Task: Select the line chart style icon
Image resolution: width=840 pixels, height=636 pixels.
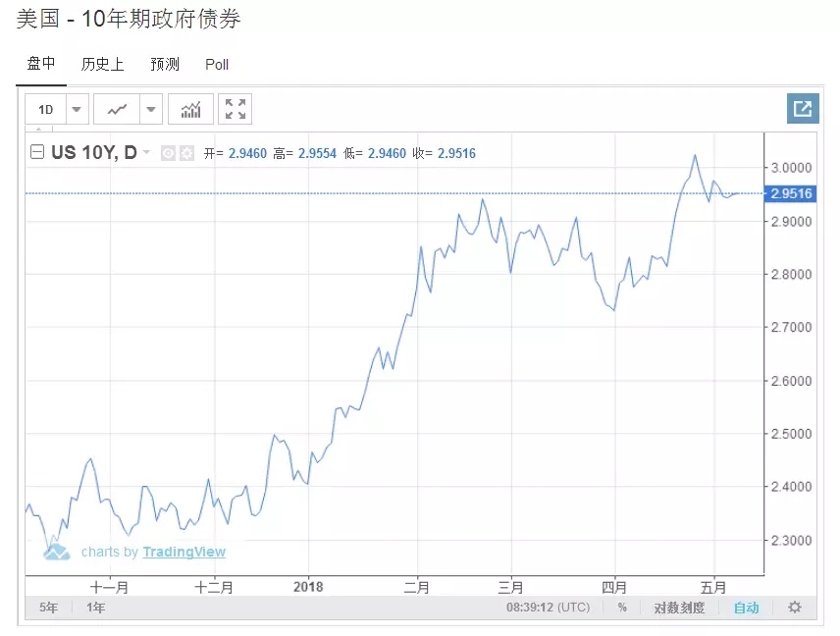Action: click(x=117, y=109)
